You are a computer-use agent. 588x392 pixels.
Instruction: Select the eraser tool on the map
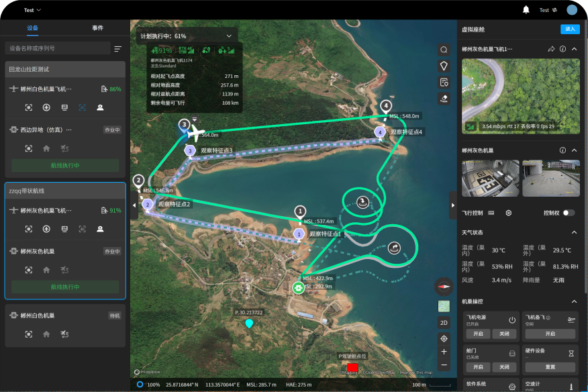click(x=444, y=98)
